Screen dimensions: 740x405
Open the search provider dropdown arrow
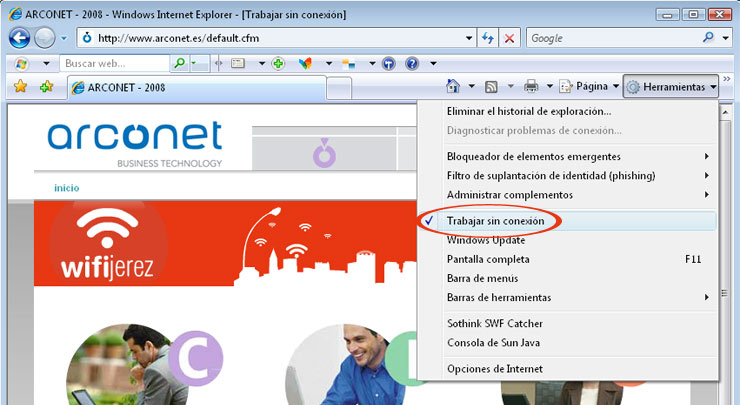pos(726,38)
